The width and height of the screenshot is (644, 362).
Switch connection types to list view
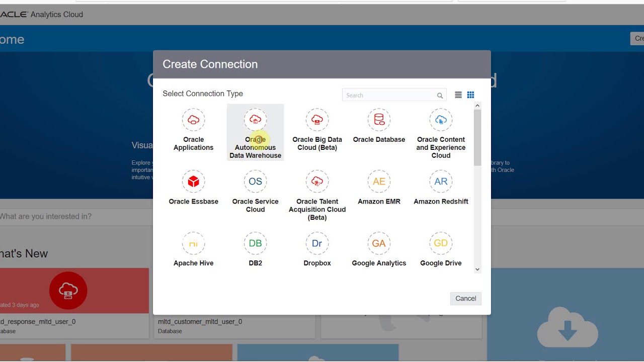(x=458, y=95)
